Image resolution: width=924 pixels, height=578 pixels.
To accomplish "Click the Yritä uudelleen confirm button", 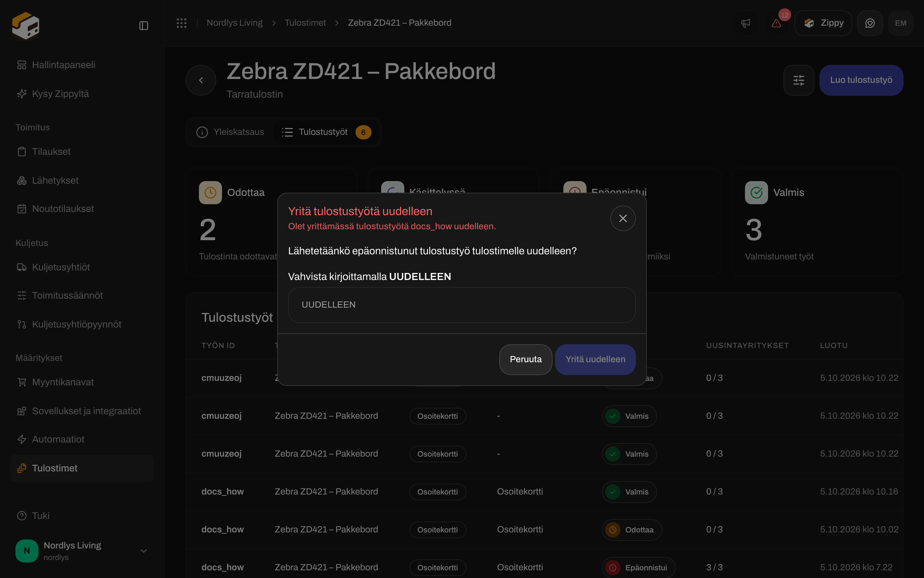I will [x=595, y=359].
